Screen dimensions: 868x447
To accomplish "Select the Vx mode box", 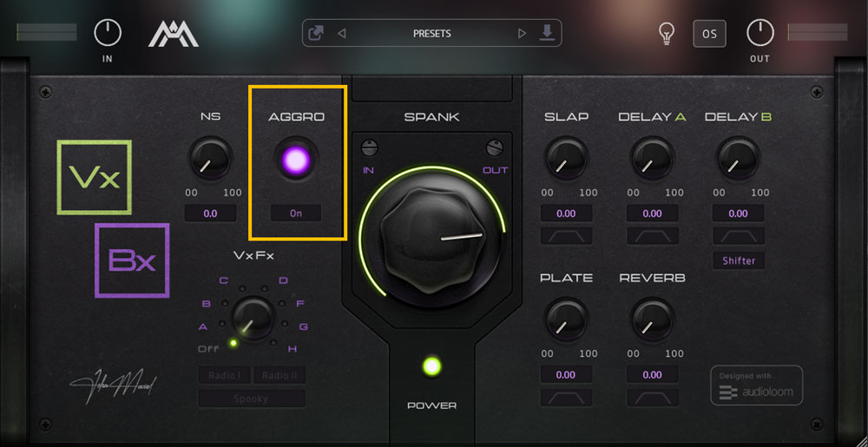I will point(94,177).
